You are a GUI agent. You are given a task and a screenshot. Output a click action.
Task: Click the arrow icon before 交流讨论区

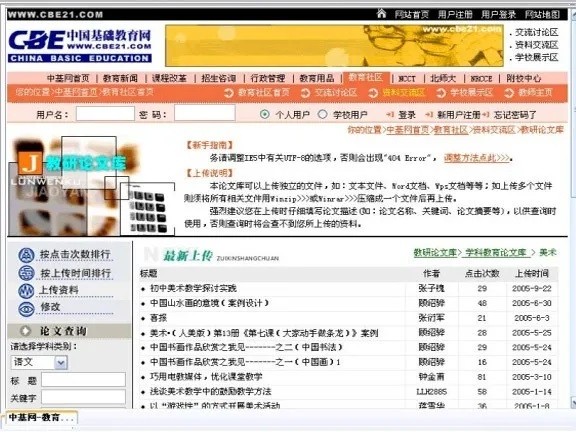[305, 93]
